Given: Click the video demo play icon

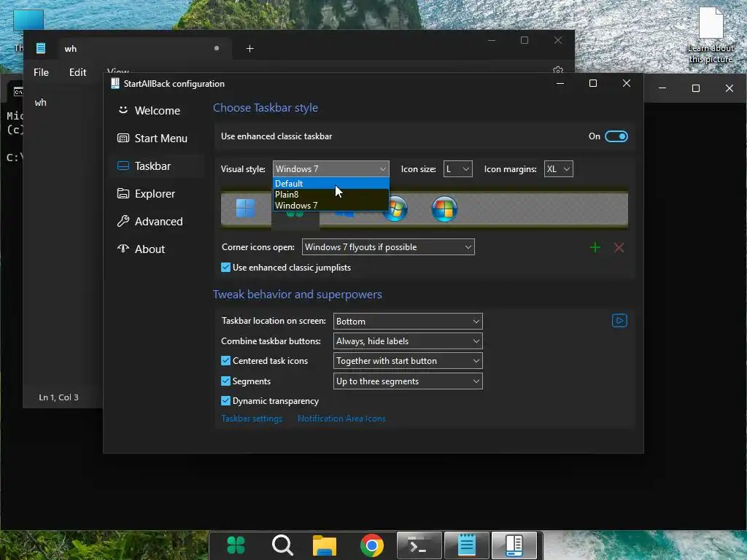Looking at the screenshot, I should [x=619, y=321].
